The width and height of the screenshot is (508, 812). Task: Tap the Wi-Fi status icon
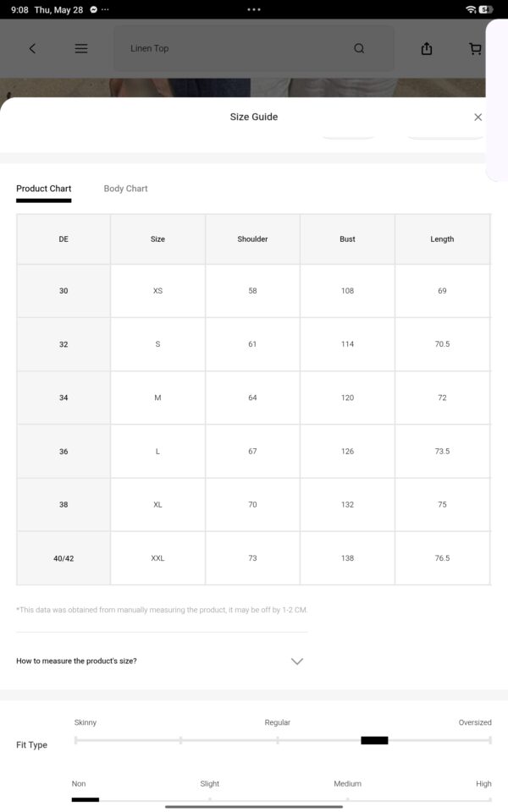pos(471,9)
